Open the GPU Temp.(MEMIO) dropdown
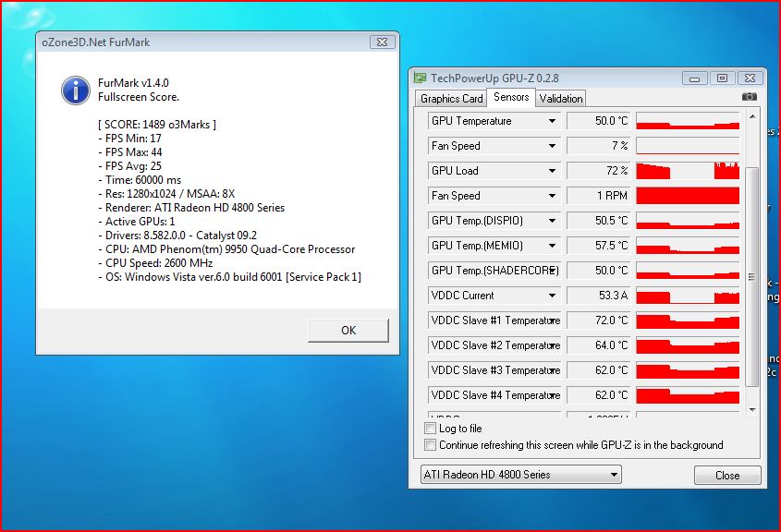The width and height of the screenshot is (781, 532). point(552,246)
